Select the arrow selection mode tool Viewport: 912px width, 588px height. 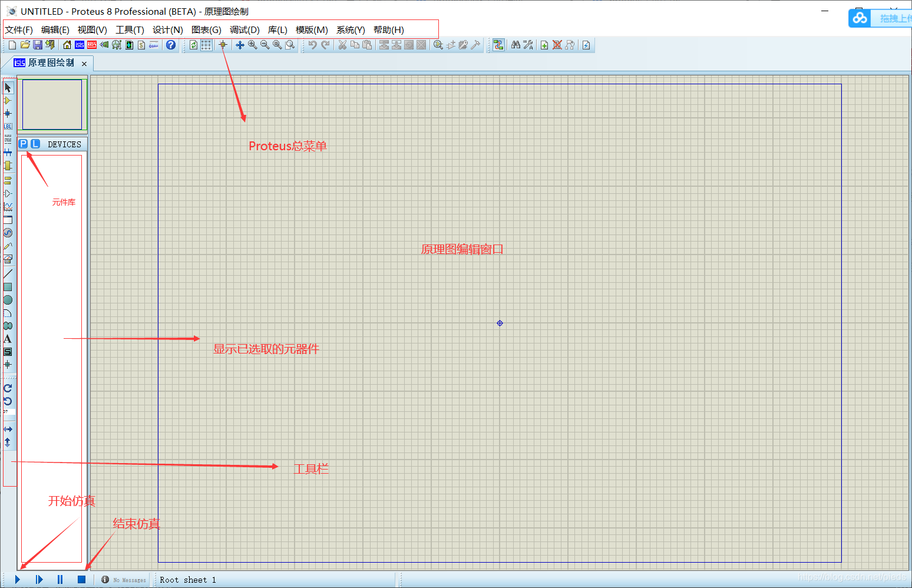pos(8,88)
